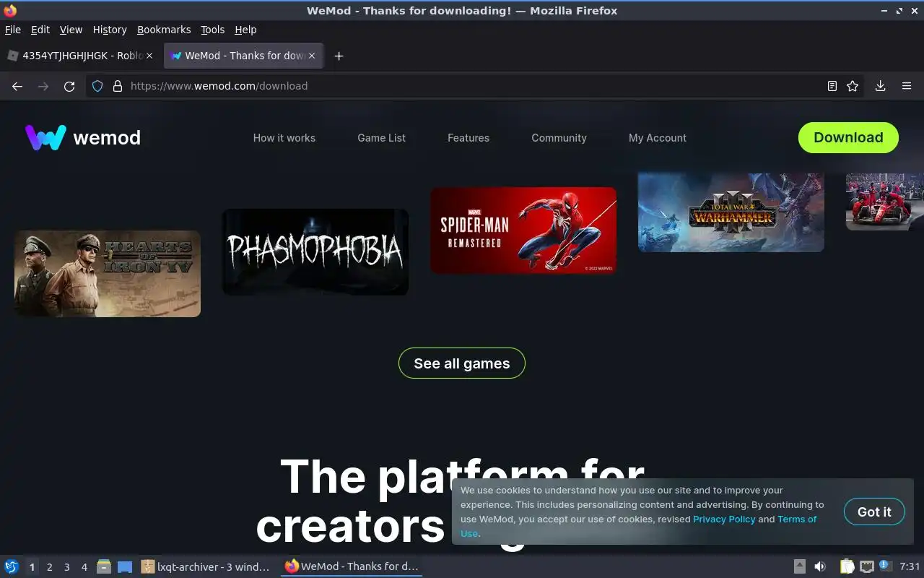Open the View menu

(x=71, y=30)
